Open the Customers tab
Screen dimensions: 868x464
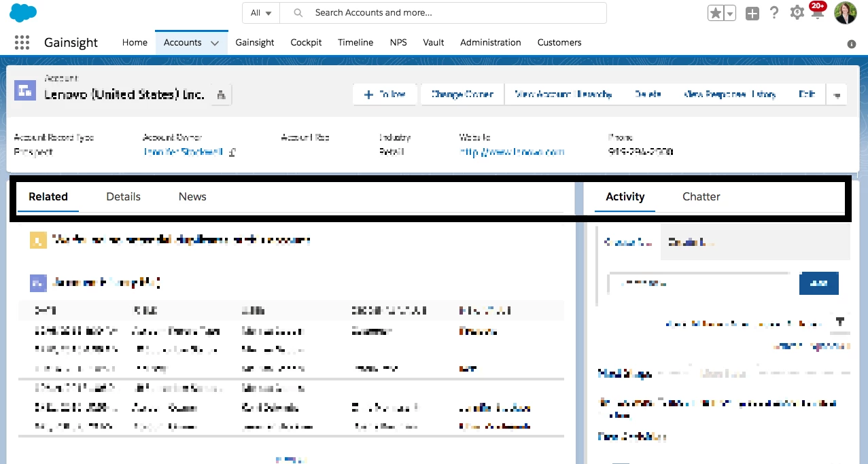click(x=559, y=42)
